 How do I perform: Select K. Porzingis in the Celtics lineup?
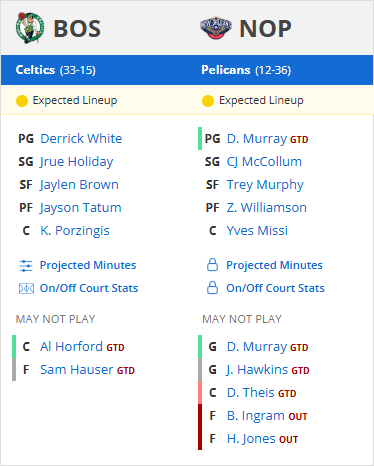pyautogui.click(x=75, y=231)
